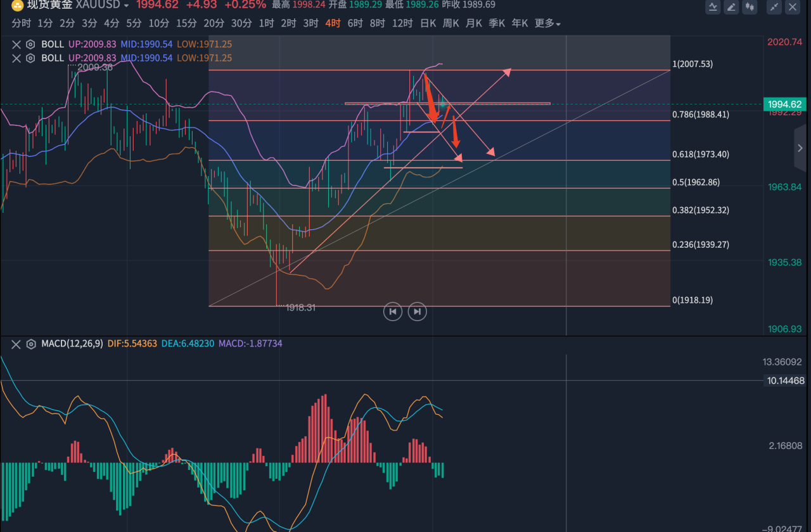Remove the MACD indicator with its X
The image size is (811, 532).
(16, 344)
